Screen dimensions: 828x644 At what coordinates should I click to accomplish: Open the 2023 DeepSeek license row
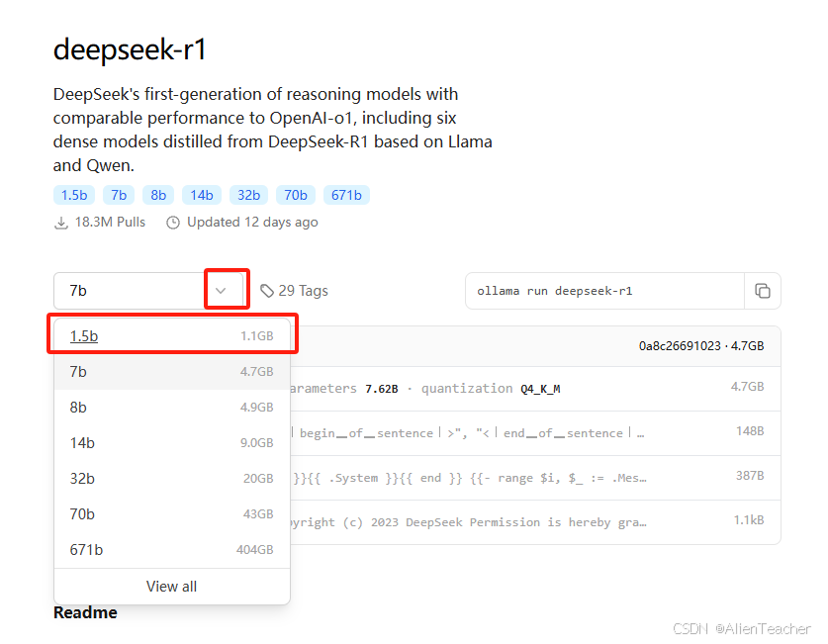[x=535, y=522]
